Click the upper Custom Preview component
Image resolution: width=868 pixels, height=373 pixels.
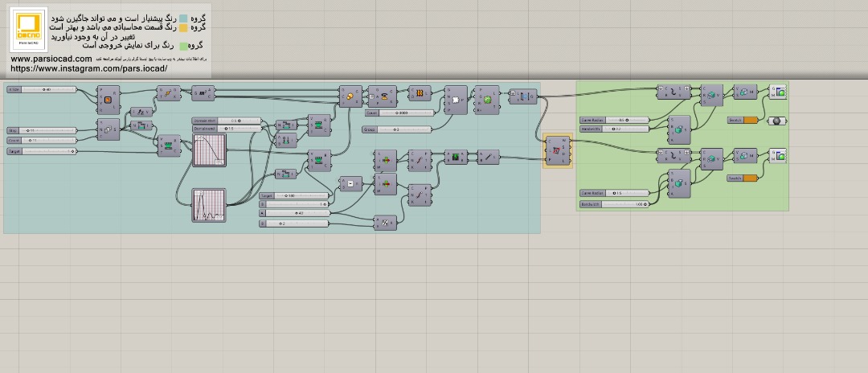[x=778, y=92]
